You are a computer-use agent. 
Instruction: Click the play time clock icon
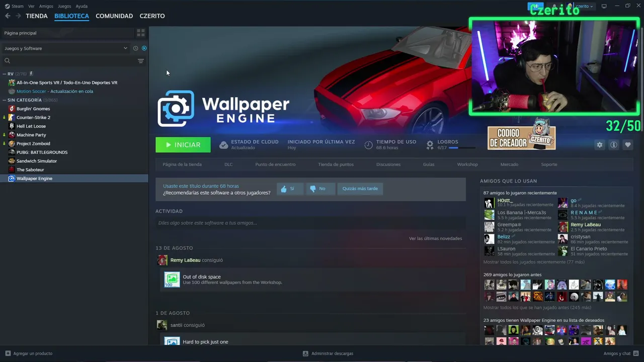pyautogui.click(x=369, y=145)
